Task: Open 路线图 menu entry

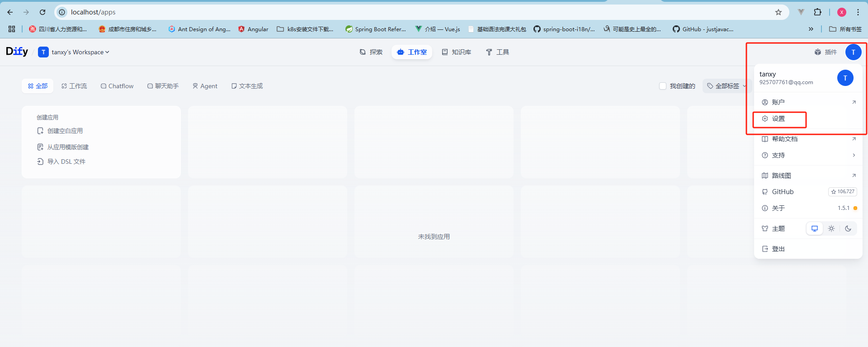Action: click(x=808, y=176)
